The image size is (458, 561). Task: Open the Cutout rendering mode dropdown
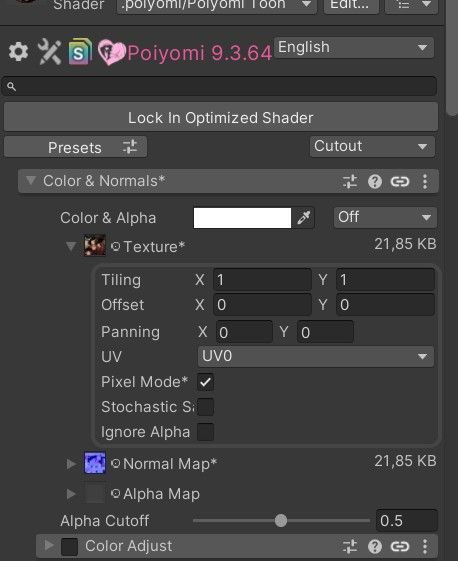point(372,146)
